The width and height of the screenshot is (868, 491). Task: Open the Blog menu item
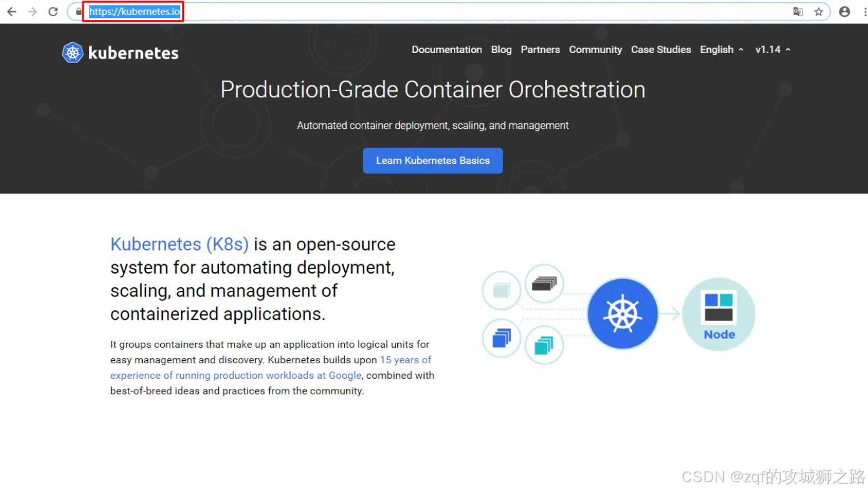[501, 50]
